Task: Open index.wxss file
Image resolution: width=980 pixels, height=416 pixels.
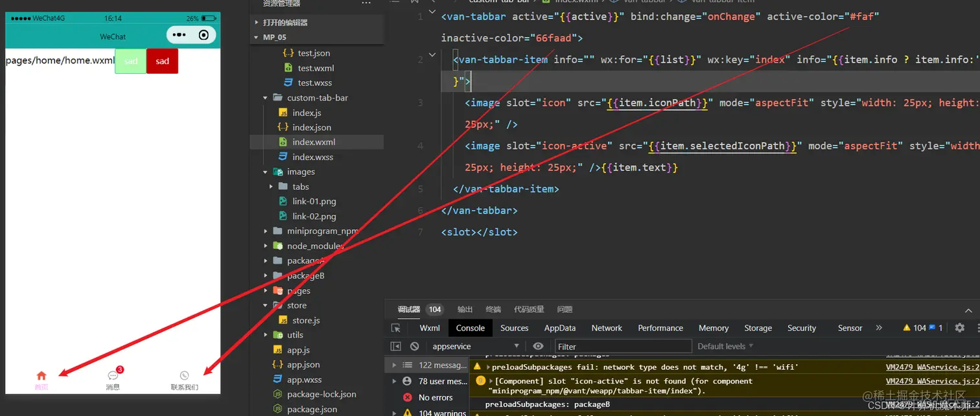Action: 313,157
